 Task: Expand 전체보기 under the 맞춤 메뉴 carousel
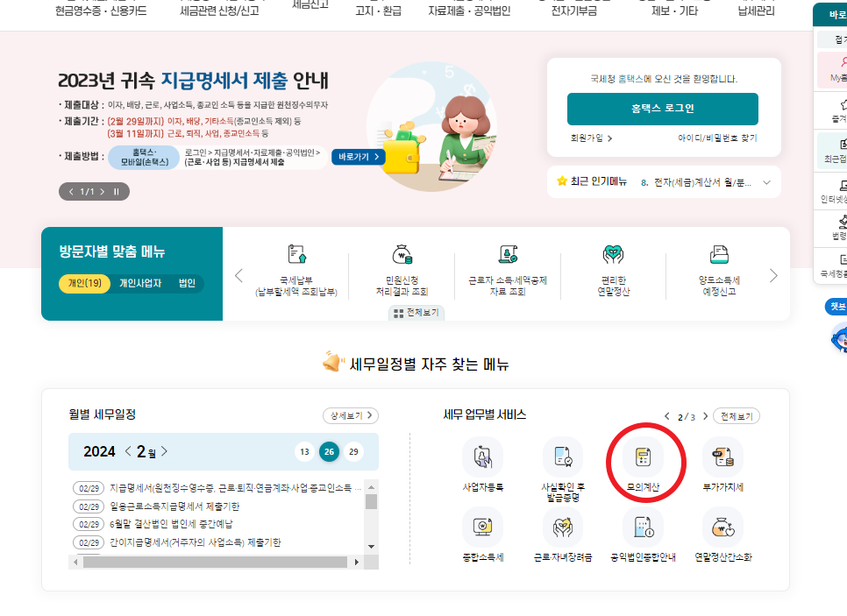(x=416, y=313)
